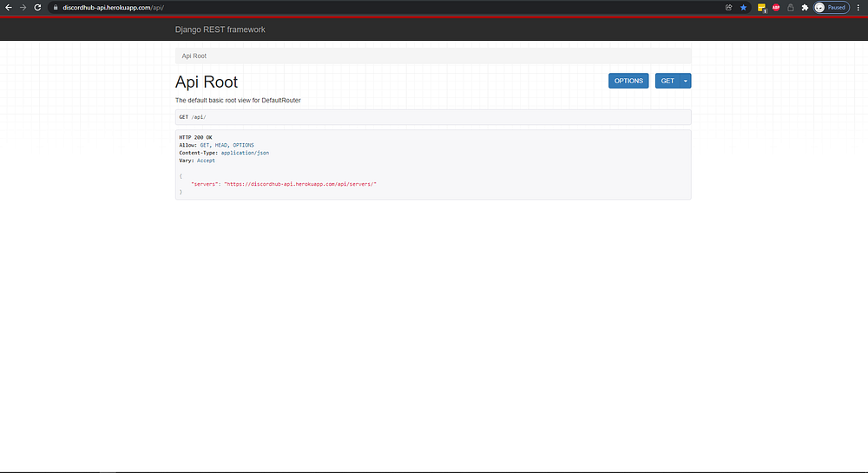Open the Paused profile menu
Image resolution: width=868 pixels, height=473 pixels.
coord(831,8)
